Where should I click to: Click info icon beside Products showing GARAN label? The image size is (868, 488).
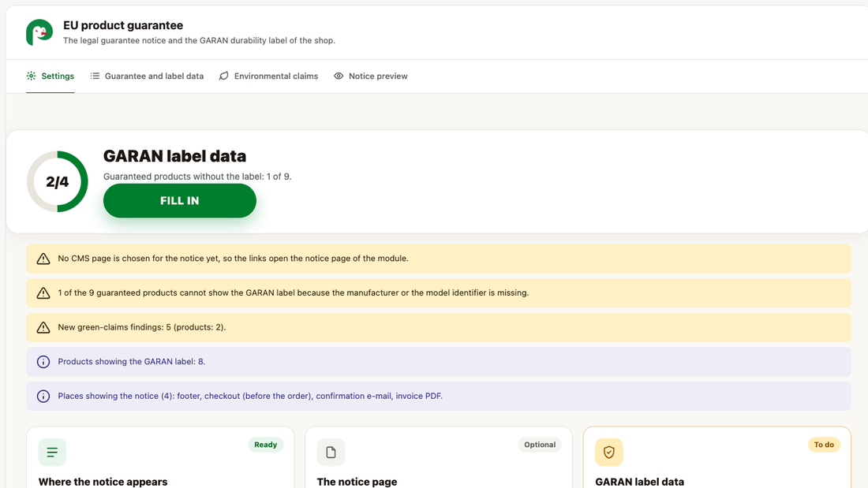point(43,362)
